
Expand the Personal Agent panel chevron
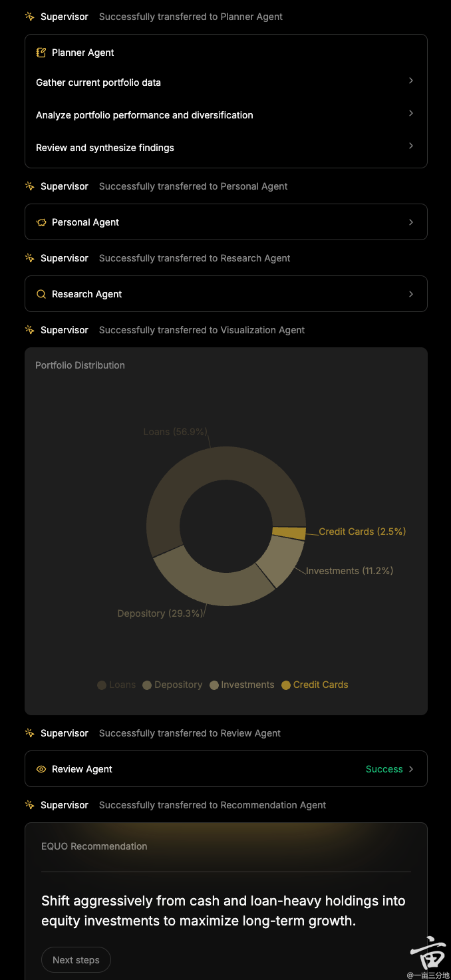click(x=411, y=222)
